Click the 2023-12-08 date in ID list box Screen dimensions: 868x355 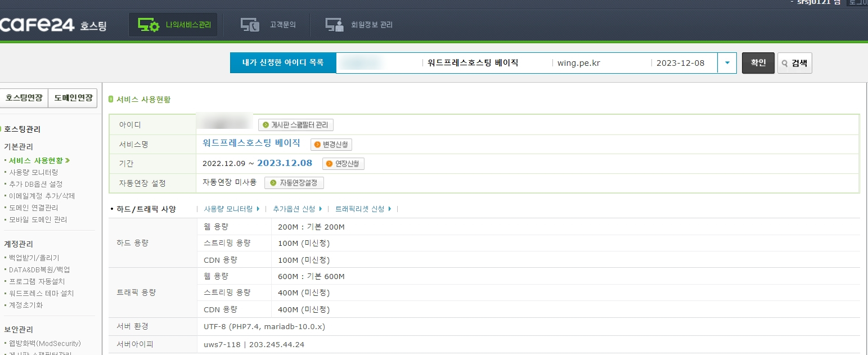click(x=680, y=63)
